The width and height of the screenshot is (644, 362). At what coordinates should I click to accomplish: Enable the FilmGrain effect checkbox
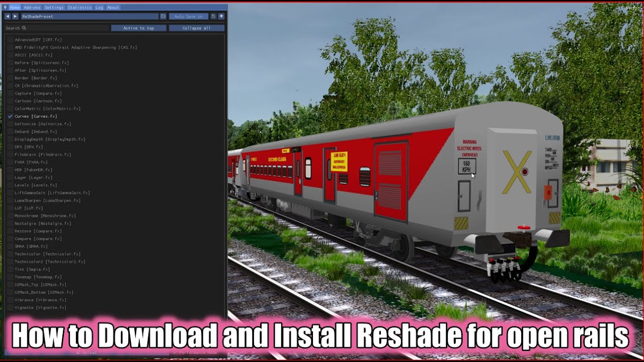(10, 154)
